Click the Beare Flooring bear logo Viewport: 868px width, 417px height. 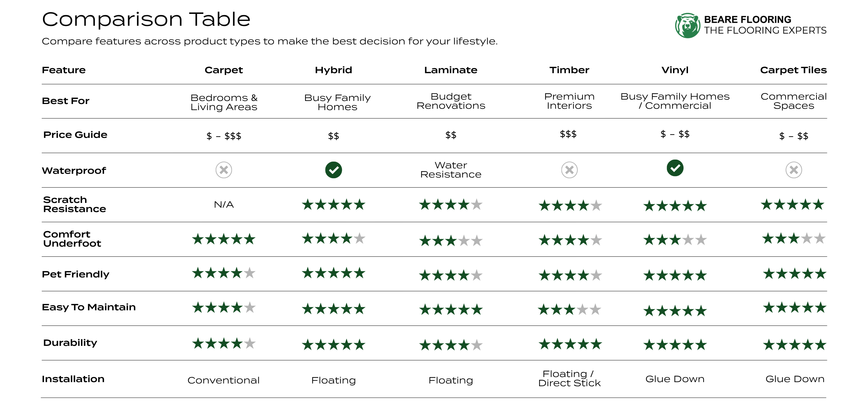[x=687, y=25]
